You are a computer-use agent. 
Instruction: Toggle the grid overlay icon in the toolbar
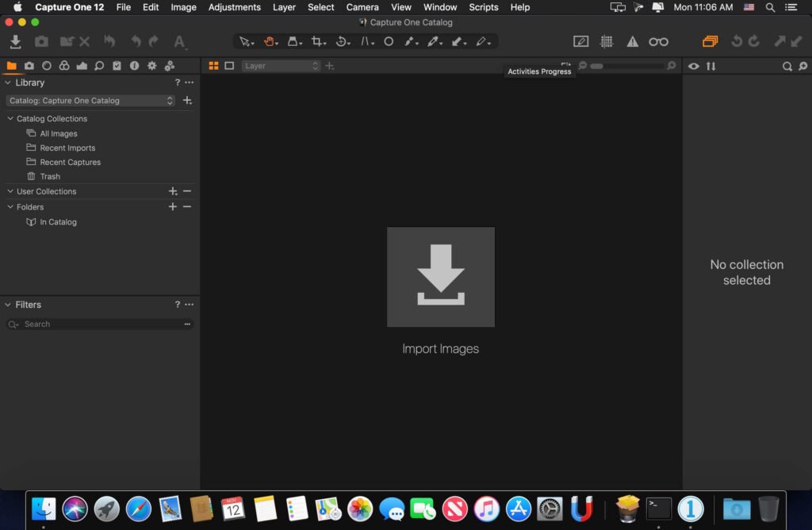(606, 41)
